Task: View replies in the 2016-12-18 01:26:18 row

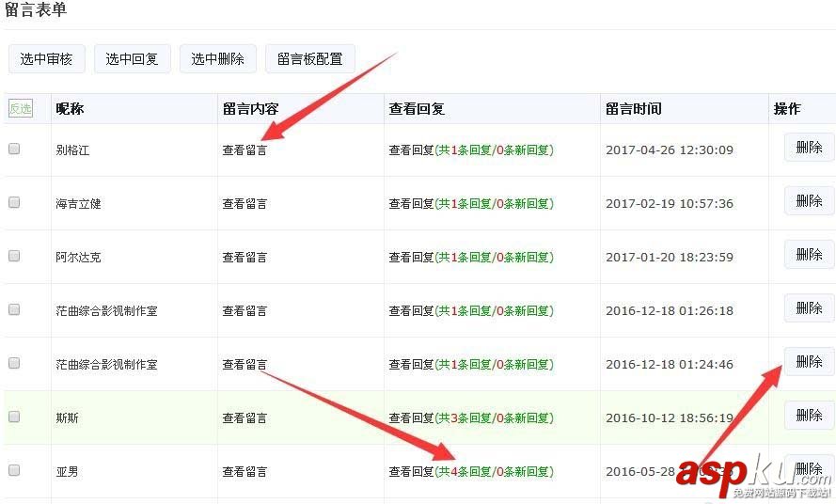Action: [471, 311]
